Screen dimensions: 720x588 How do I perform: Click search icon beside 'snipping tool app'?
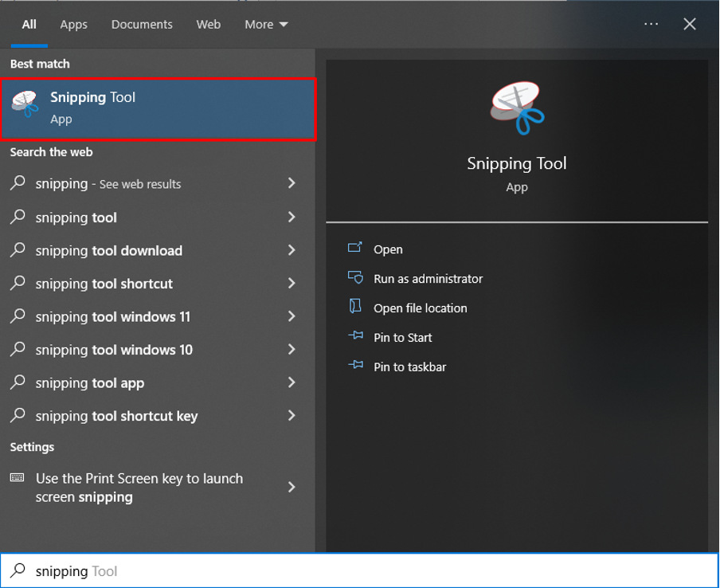[x=18, y=382]
